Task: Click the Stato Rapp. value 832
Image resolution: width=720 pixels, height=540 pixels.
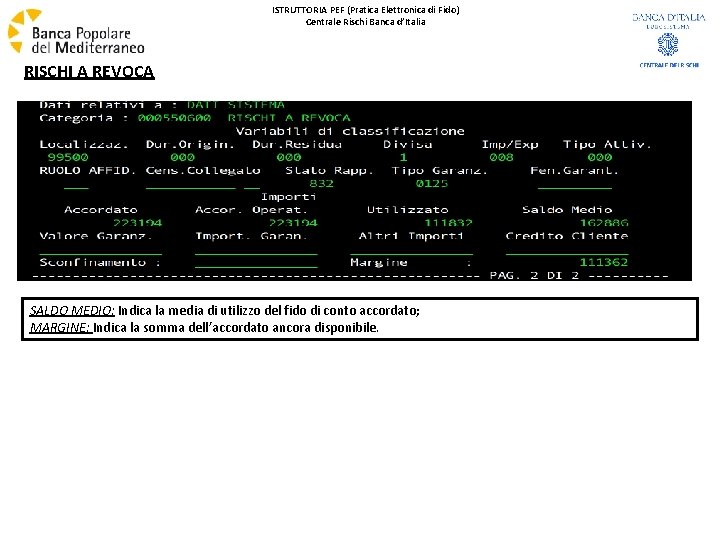Action: pyautogui.click(x=321, y=184)
